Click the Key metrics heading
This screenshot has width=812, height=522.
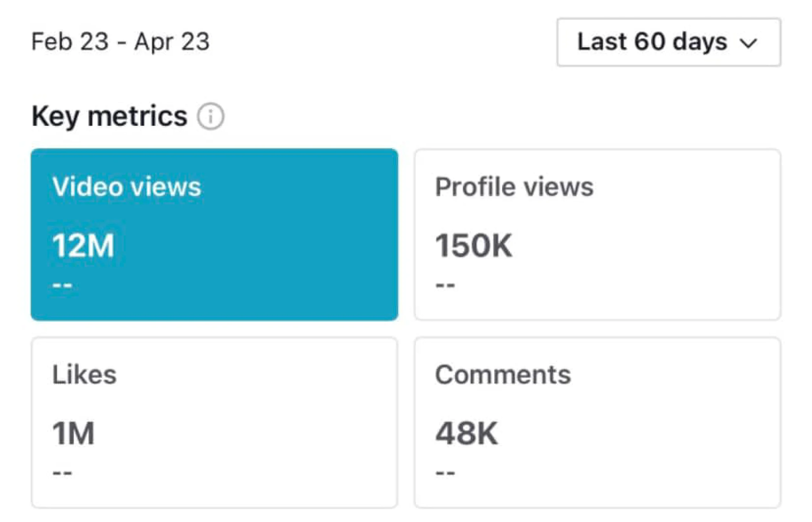pyautogui.click(x=109, y=116)
